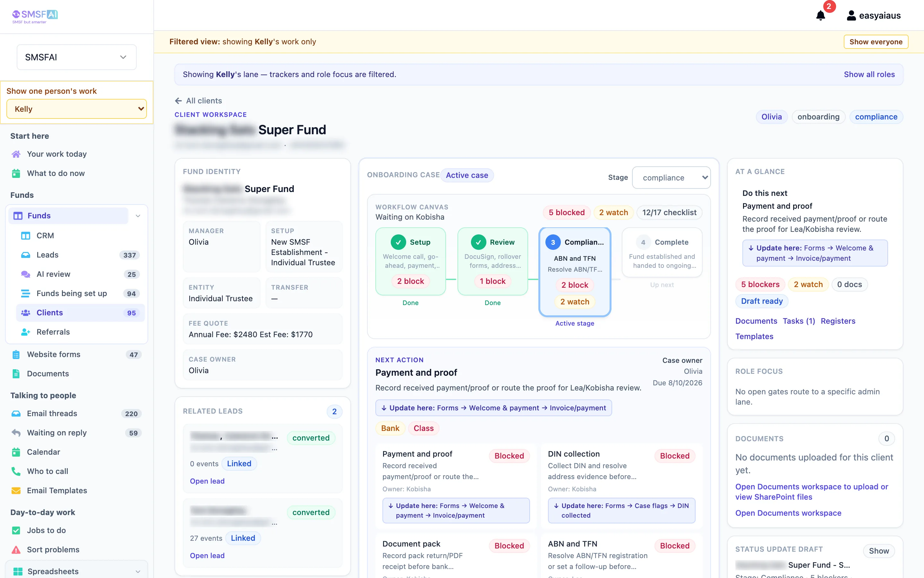Select the Compliance active stage card

tap(575, 272)
